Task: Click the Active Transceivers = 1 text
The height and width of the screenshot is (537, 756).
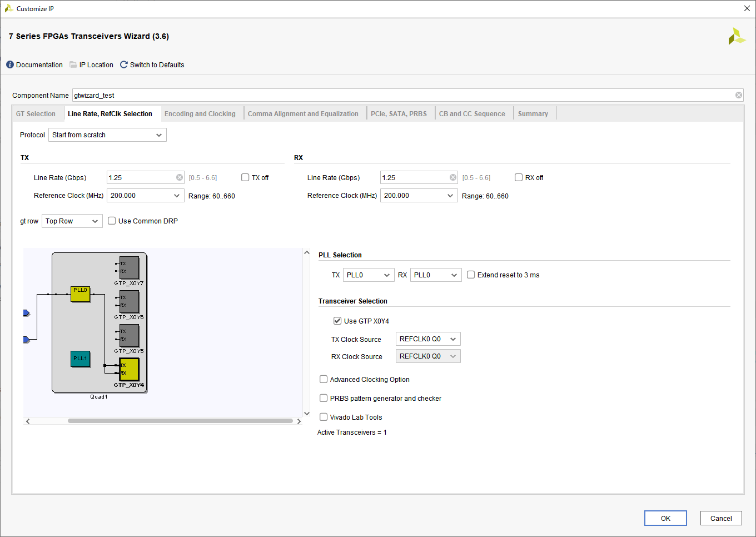Action: tap(352, 432)
